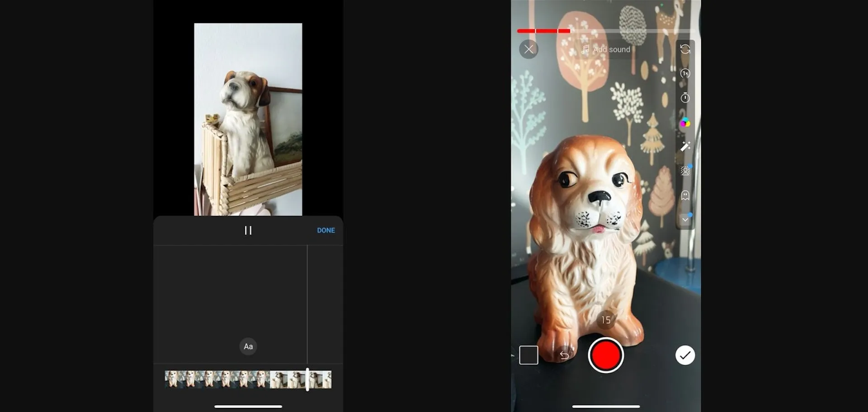Open the Add sound picker
Screen dimensions: 868x412
click(x=606, y=50)
